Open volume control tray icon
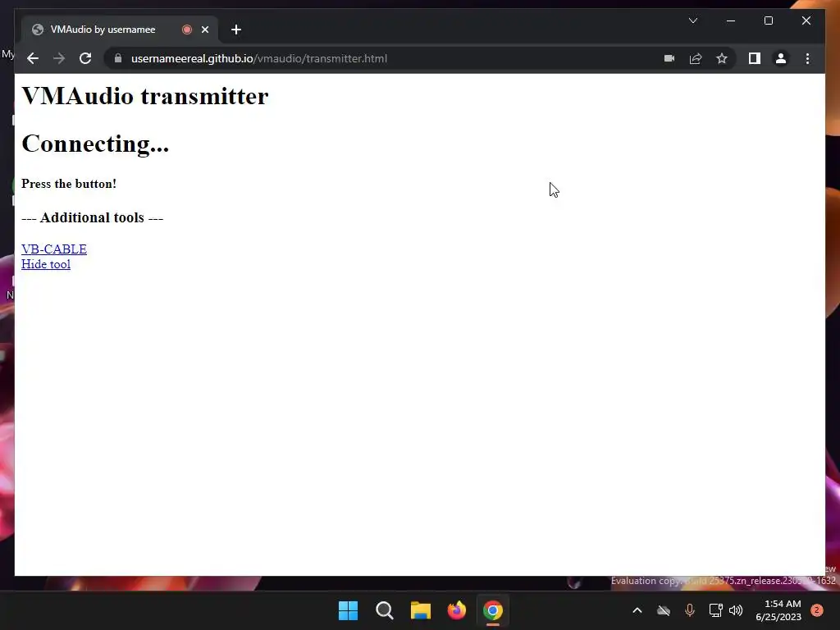 click(736, 610)
